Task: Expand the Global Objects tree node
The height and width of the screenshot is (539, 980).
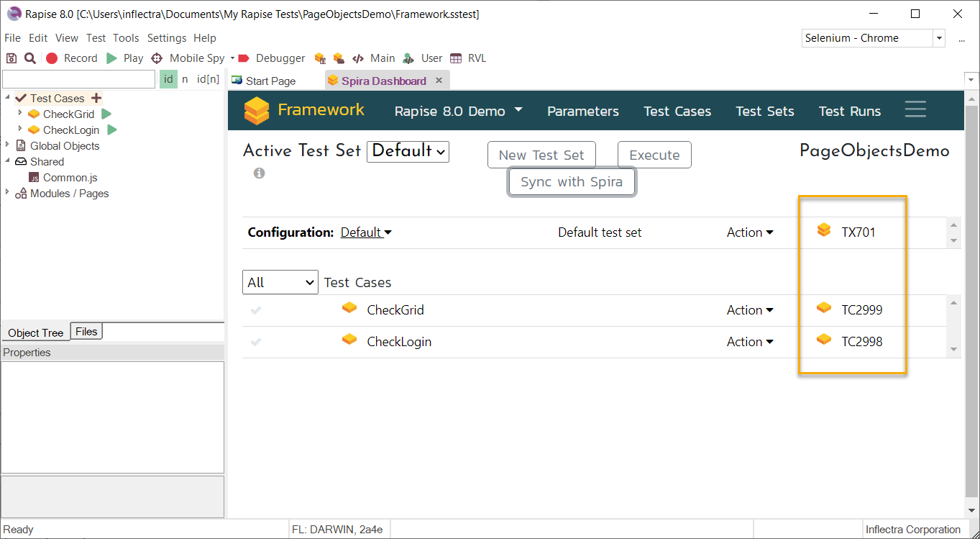Action: 7,145
